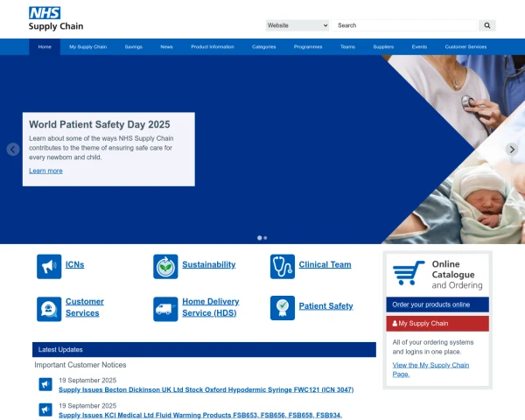Open Home Delivery Service (HDS) link

[211, 307]
